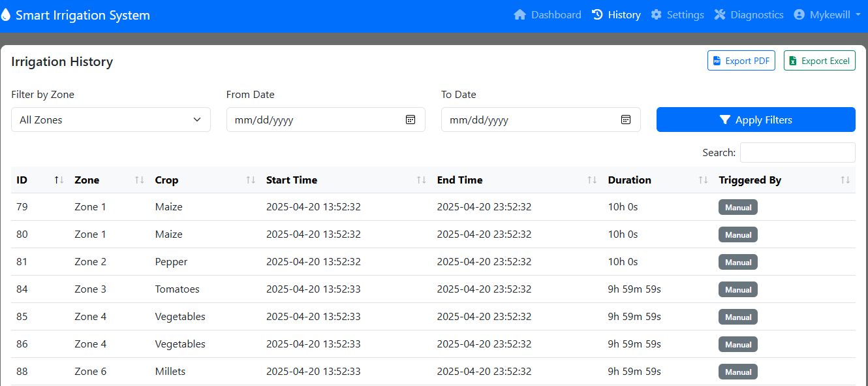Go to the Dashboard page
This screenshot has height=386, width=868.
coord(548,15)
